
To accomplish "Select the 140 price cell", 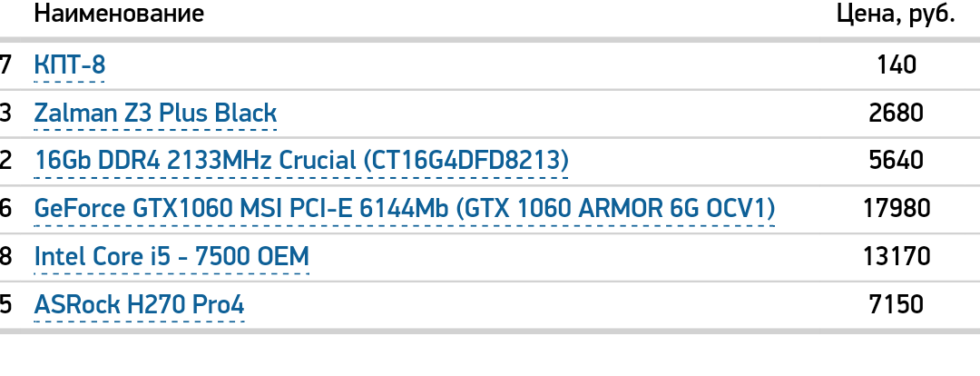I will pos(897,65).
